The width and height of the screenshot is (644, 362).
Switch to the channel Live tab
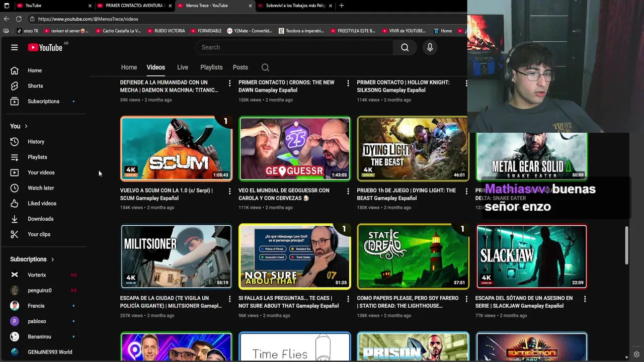[183, 67]
